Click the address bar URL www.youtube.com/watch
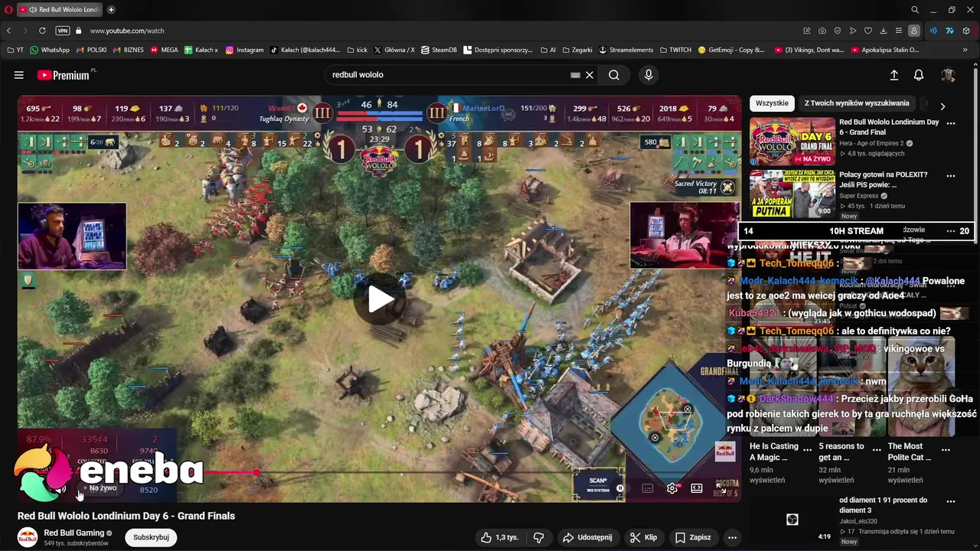 (127, 31)
